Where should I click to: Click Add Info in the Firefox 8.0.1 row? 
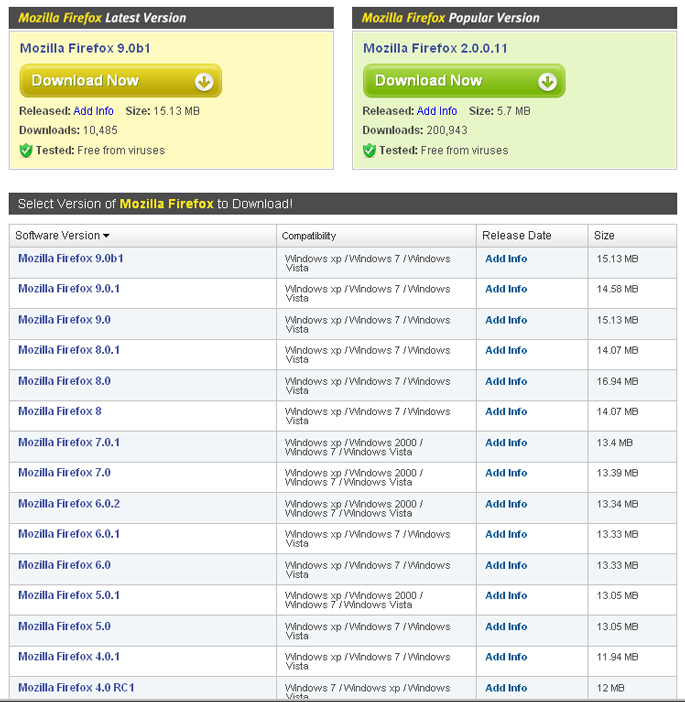click(x=506, y=351)
